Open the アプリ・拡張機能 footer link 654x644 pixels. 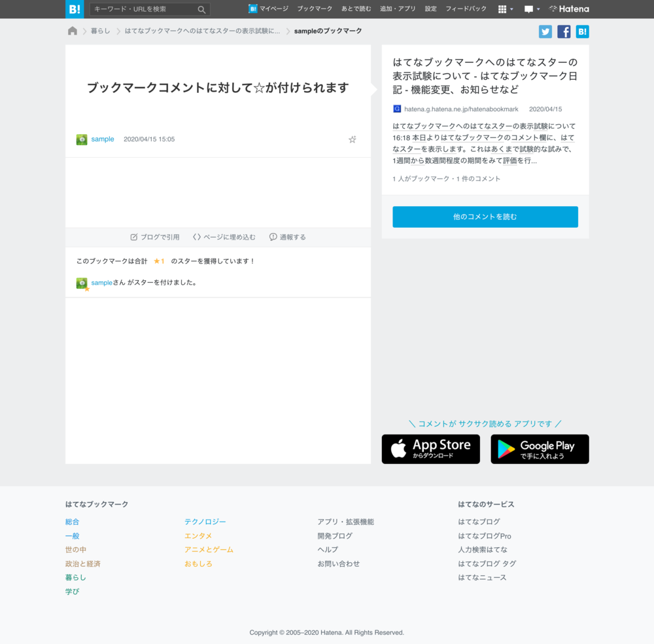pos(346,522)
